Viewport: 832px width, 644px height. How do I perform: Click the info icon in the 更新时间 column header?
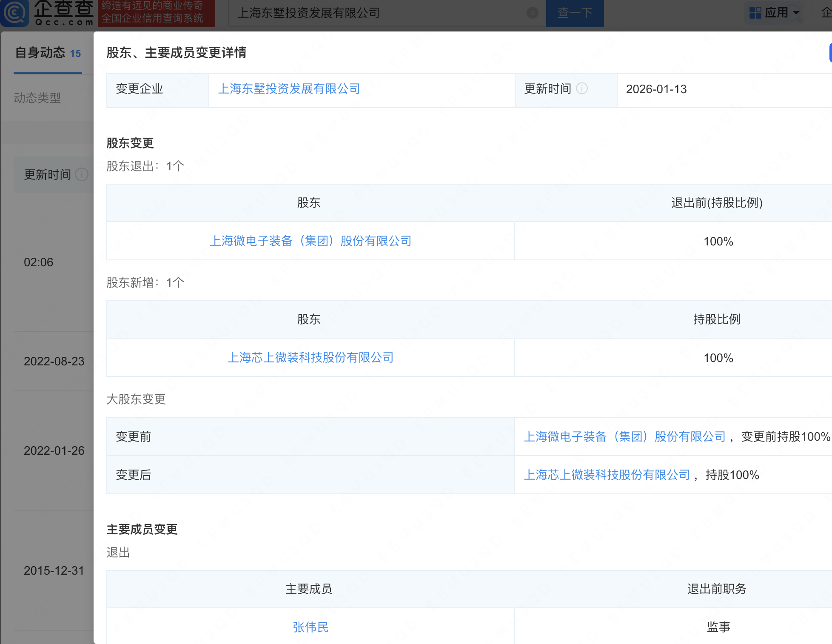coord(81,174)
